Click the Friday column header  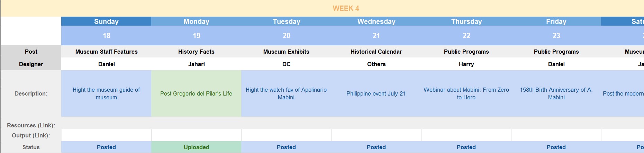(556, 21)
